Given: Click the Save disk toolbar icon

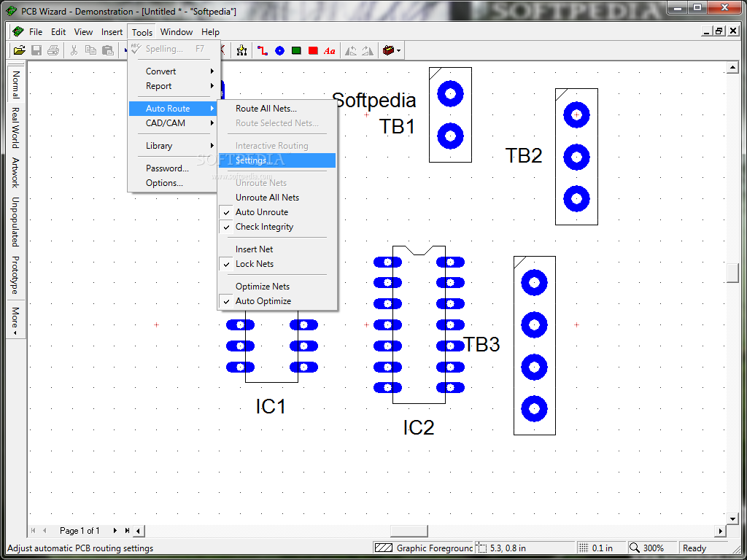Looking at the screenshot, I should (x=36, y=50).
